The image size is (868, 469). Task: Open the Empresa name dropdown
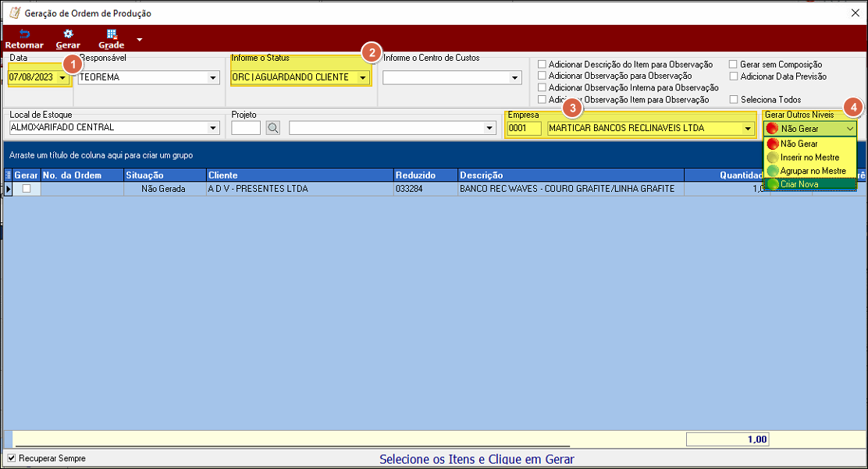748,129
